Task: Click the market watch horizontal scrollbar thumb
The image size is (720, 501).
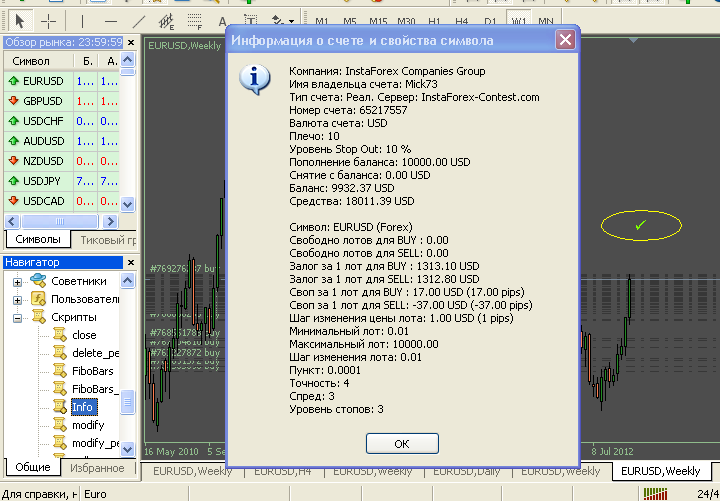Action: coord(60,221)
